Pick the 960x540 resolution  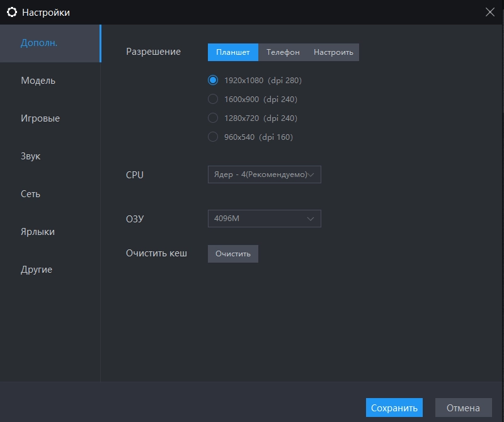(212, 137)
